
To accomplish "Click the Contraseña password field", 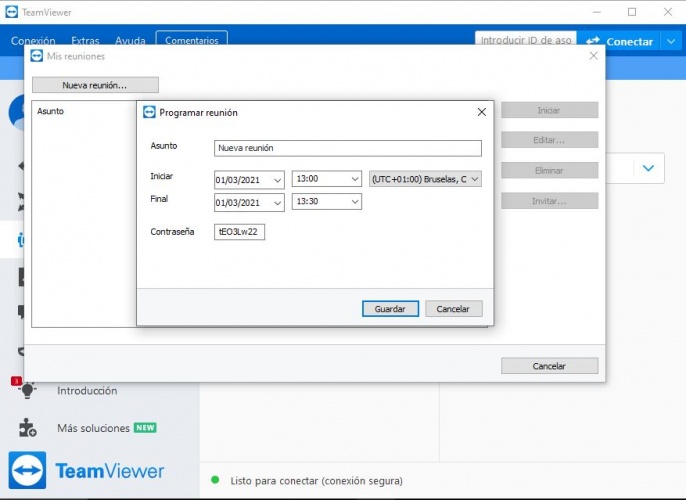I will pyautogui.click(x=239, y=232).
